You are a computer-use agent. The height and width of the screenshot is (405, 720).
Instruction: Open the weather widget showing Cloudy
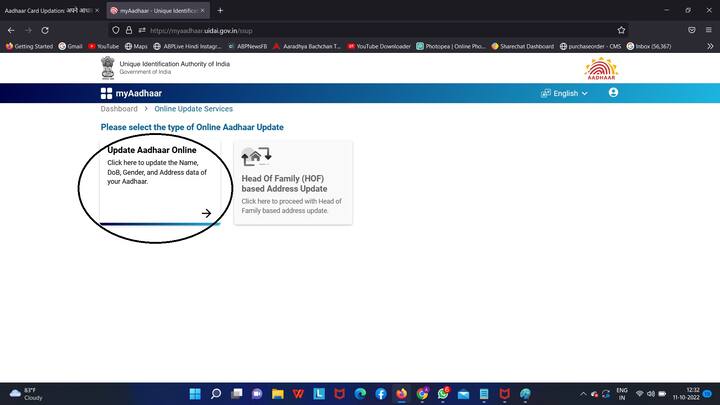[26, 394]
